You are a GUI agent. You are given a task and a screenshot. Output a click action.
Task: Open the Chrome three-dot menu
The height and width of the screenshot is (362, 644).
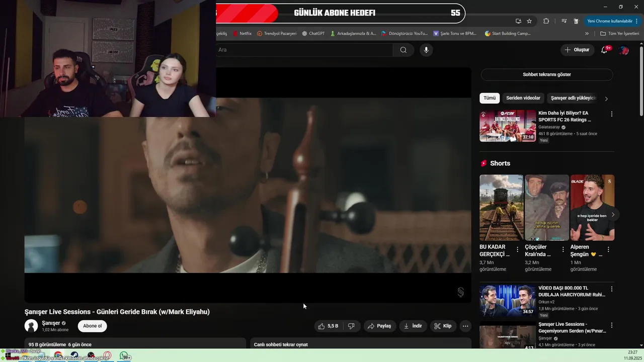tap(637, 21)
